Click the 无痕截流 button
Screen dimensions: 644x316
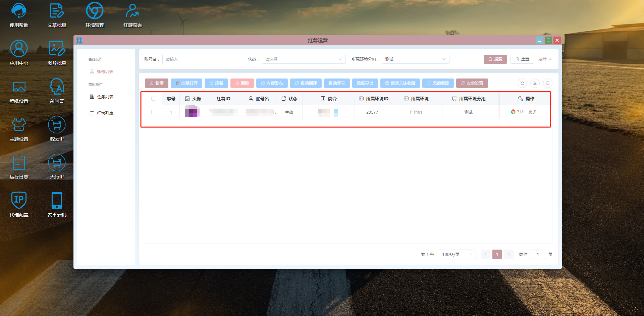(438, 83)
